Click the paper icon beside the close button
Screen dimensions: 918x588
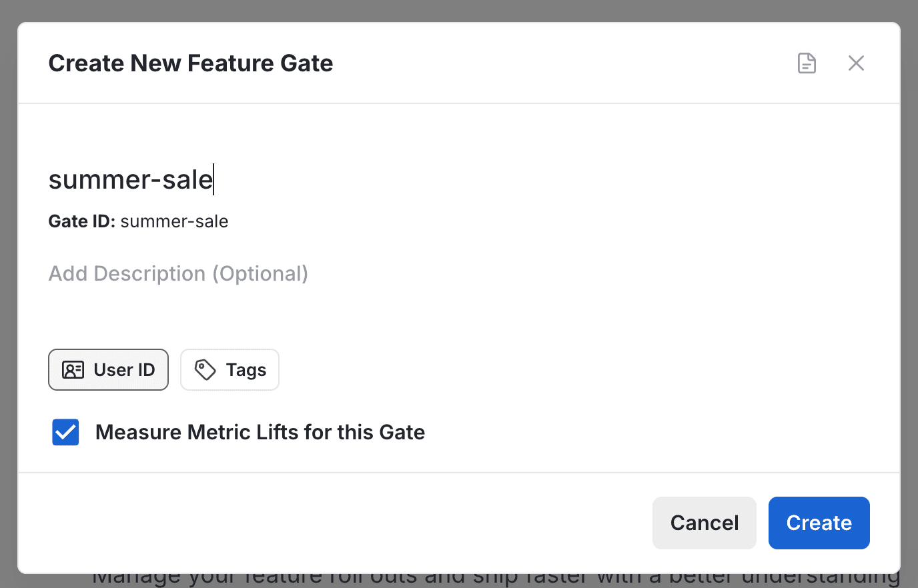tap(807, 63)
